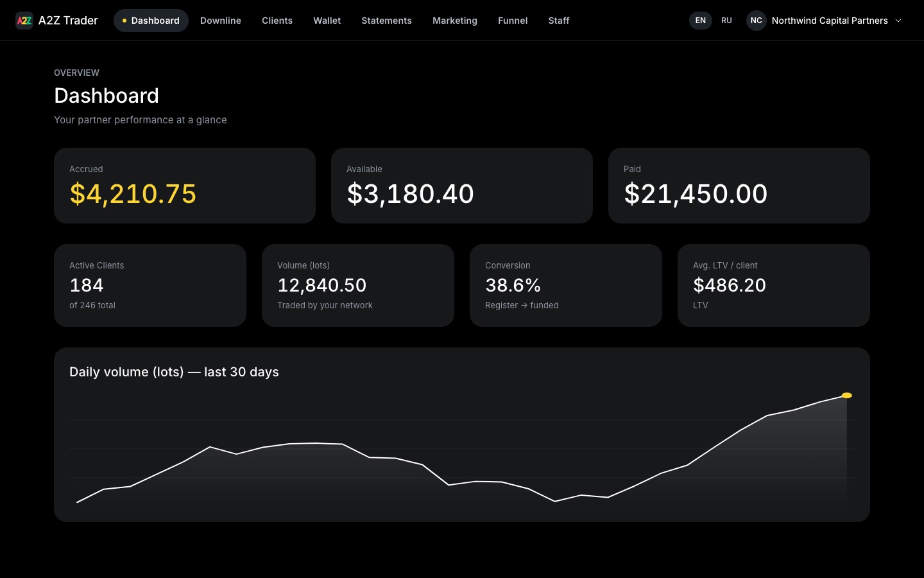This screenshot has width=924, height=578.
Task: Click the Paid $21,450.00 card
Action: point(739,186)
